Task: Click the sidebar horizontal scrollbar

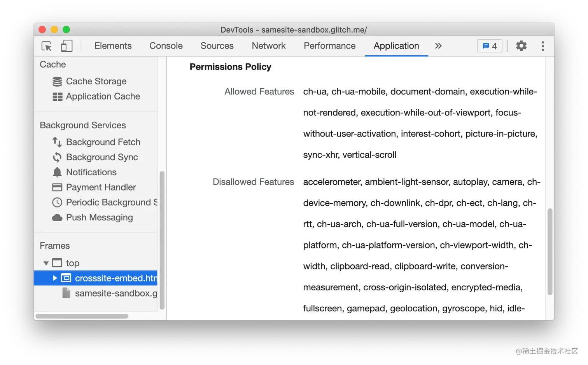Action: tap(82, 316)
